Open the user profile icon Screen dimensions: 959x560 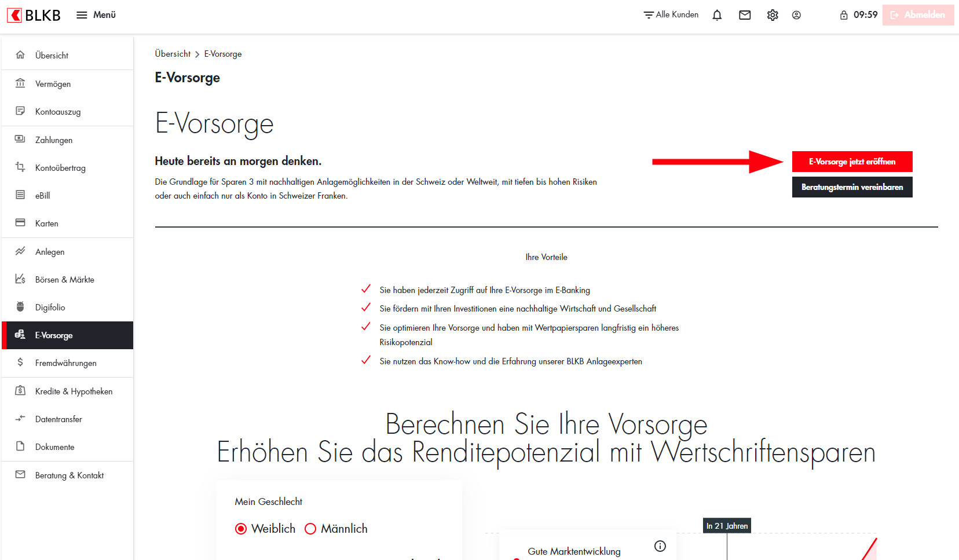[x=796, y=15]
